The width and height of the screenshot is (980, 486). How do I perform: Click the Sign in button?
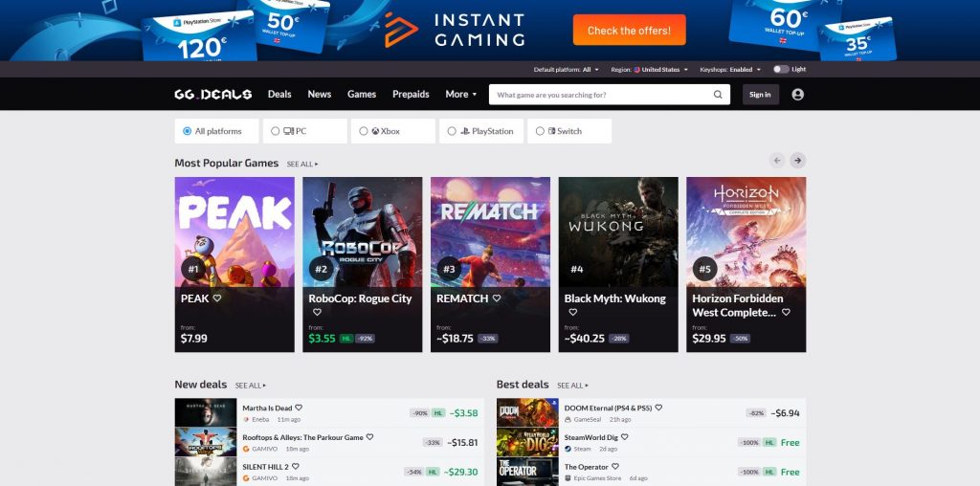tap(760, 95)
